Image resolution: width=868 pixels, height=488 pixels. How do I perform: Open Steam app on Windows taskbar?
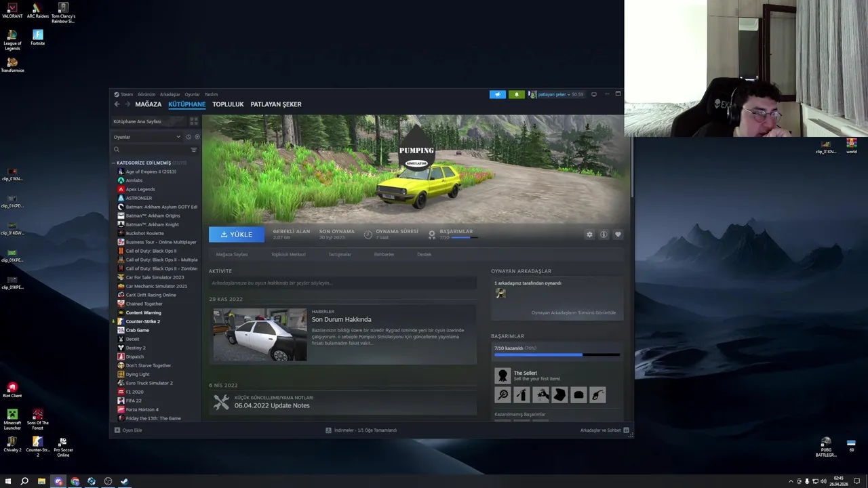[124, 481]
